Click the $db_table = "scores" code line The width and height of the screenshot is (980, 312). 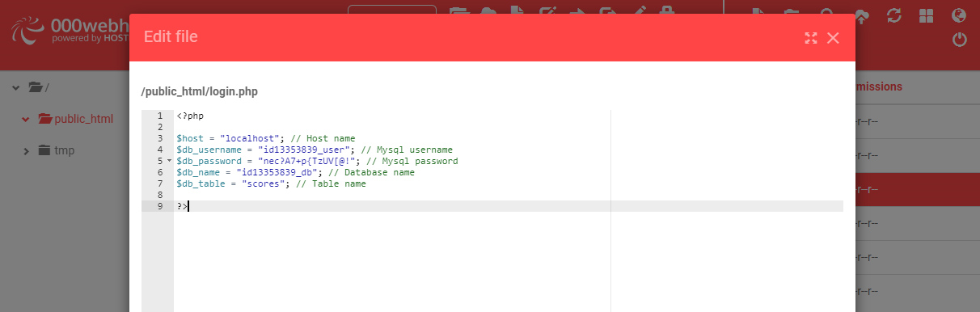point(271,183)
